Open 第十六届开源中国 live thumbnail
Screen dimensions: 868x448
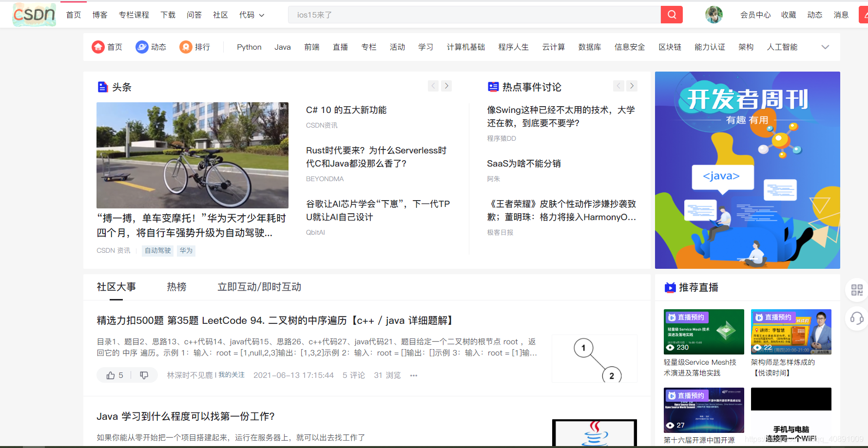(704, 410)
